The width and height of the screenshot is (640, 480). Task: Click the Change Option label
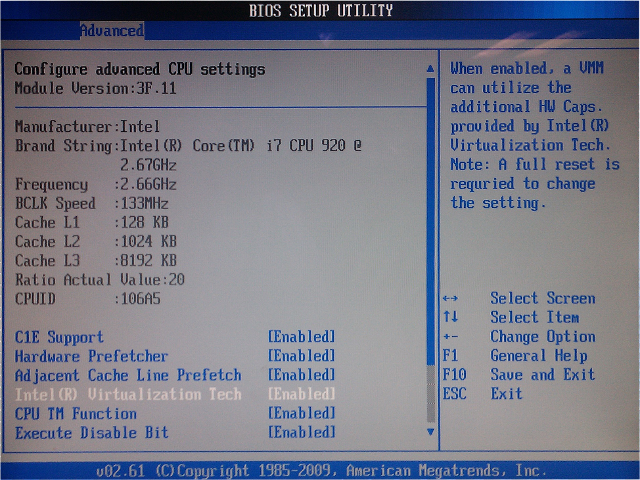[543, 337]
